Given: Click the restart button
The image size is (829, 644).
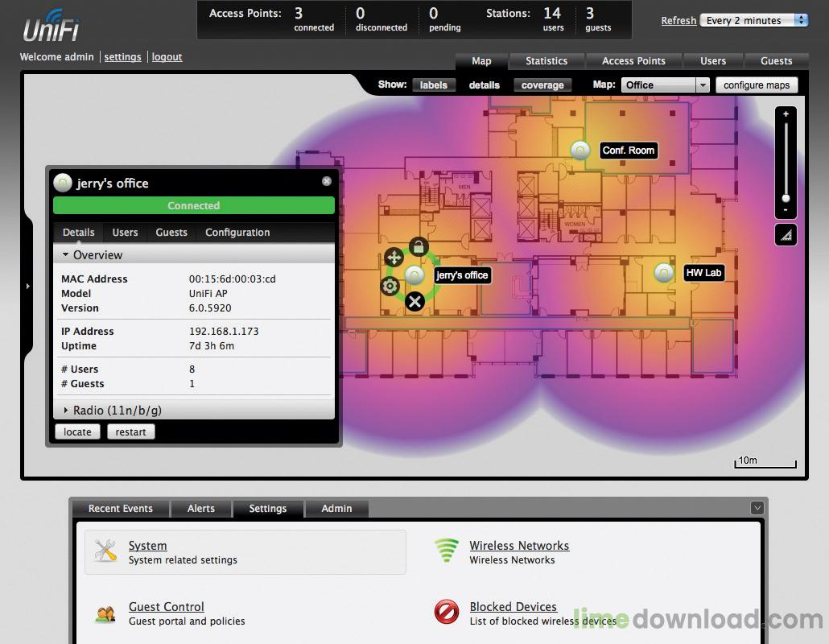Looking at the screenshot, I should (130, 432).
